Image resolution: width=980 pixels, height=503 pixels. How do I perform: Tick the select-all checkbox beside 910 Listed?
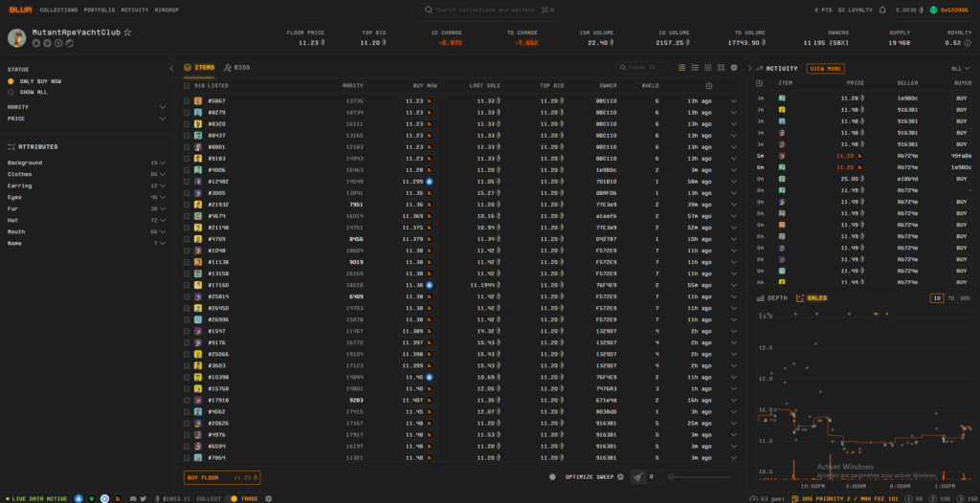[x=187, y=86]
